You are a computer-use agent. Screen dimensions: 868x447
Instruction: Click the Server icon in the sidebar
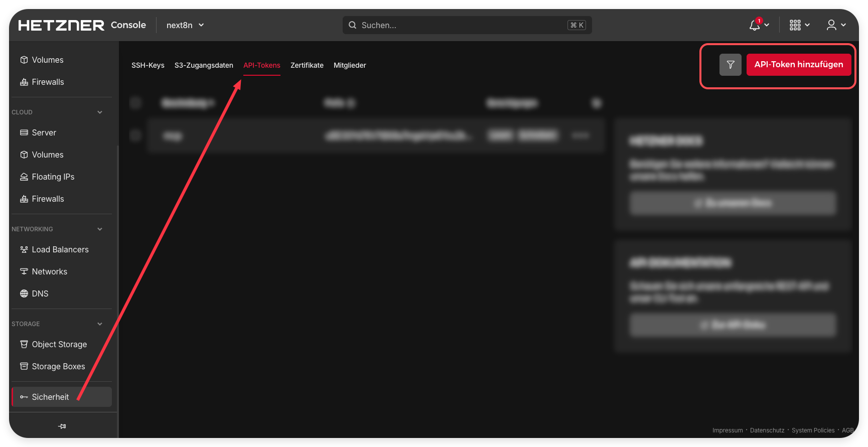tap(24, 132)
